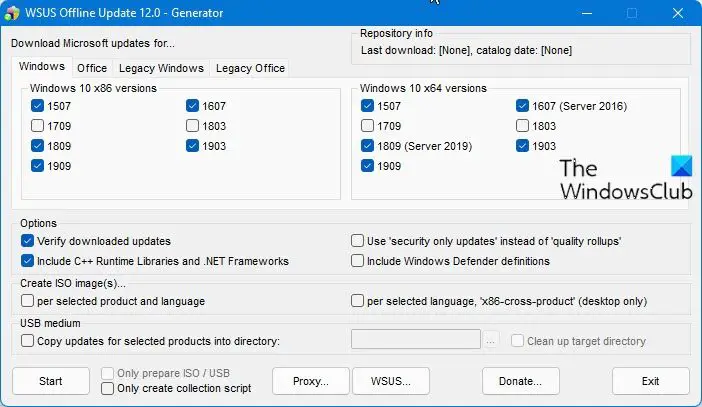Open the Office tab
The width and height of the screenshot is (702, 407).
point(92,68)
